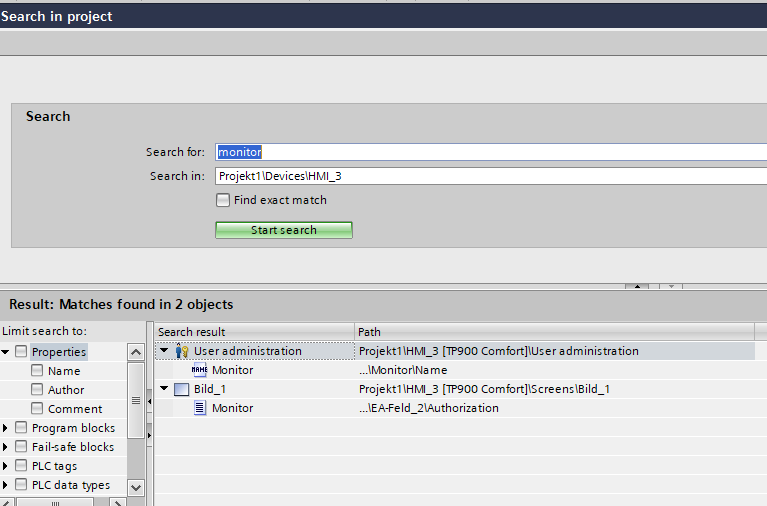
Task: Select the EA-Feld_2 Authorization path result
Action: point(429,408)
